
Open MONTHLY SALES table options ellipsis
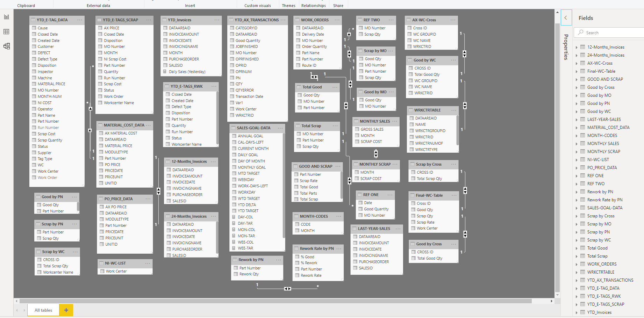[395, 121]
